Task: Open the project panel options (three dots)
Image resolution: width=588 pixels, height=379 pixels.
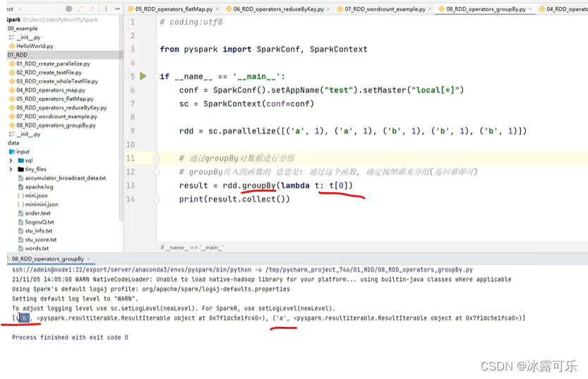Action: 106,8
